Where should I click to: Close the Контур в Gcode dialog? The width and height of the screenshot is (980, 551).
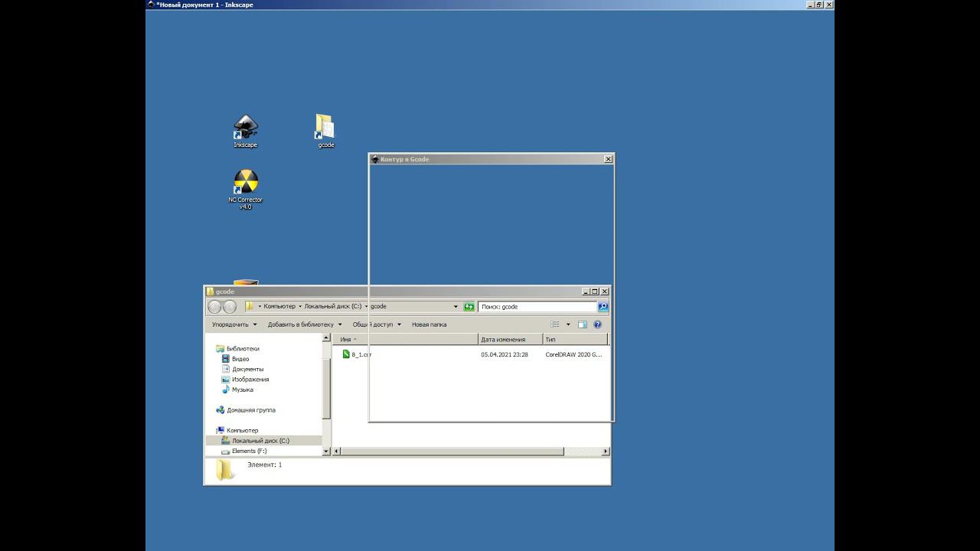[x=608, y=159]
